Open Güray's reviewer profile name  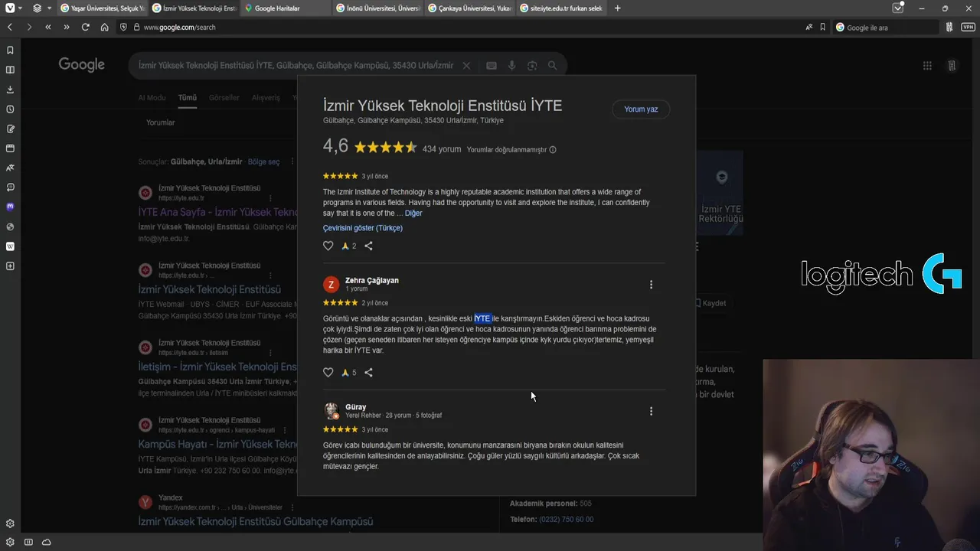point(356,407)
